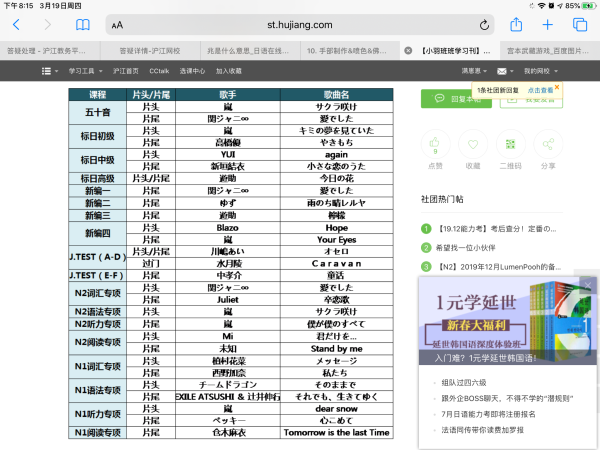Tap the Safari back arrow
Image resolution: width=600 pixels, height=450 pixels.
click(x=16, y=25)
